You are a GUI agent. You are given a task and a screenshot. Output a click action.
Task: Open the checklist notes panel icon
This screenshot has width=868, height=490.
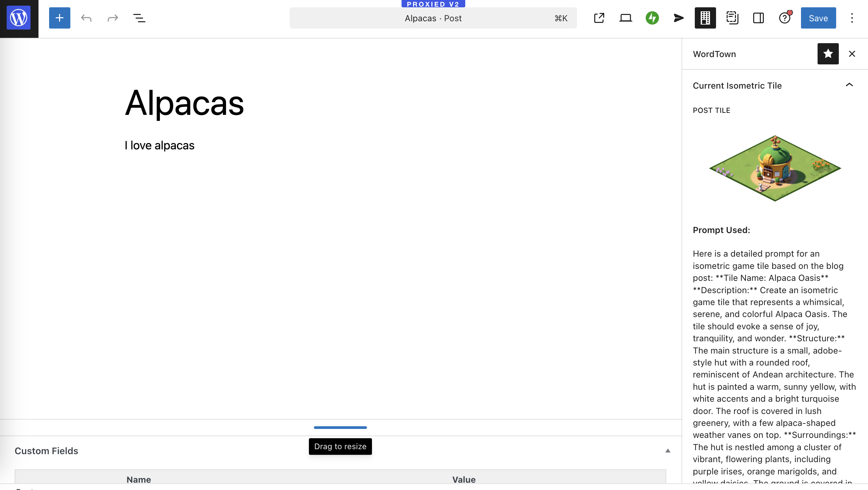click(x=732, y=18)
